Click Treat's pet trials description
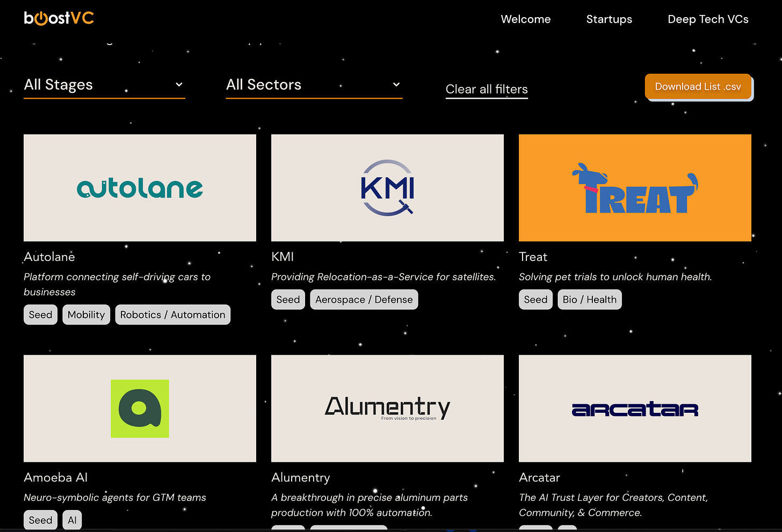This screenshot has height=532, width=782. 616,277
